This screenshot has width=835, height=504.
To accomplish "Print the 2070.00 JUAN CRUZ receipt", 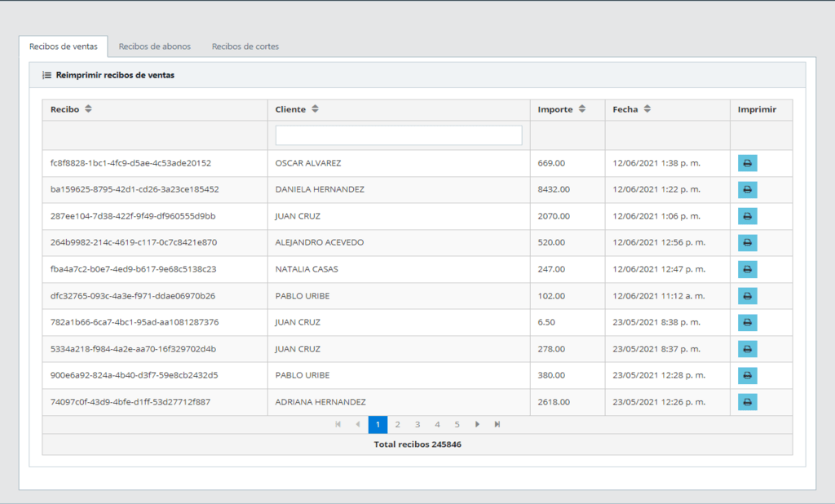I will tap(748, 216).
